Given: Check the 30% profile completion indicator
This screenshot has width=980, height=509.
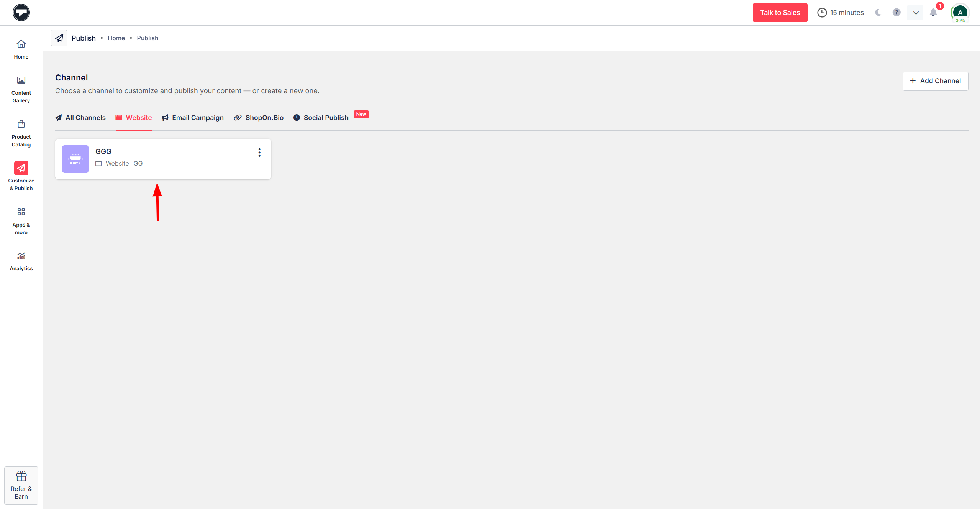Looking at the screenshot, I should point(960,20).
